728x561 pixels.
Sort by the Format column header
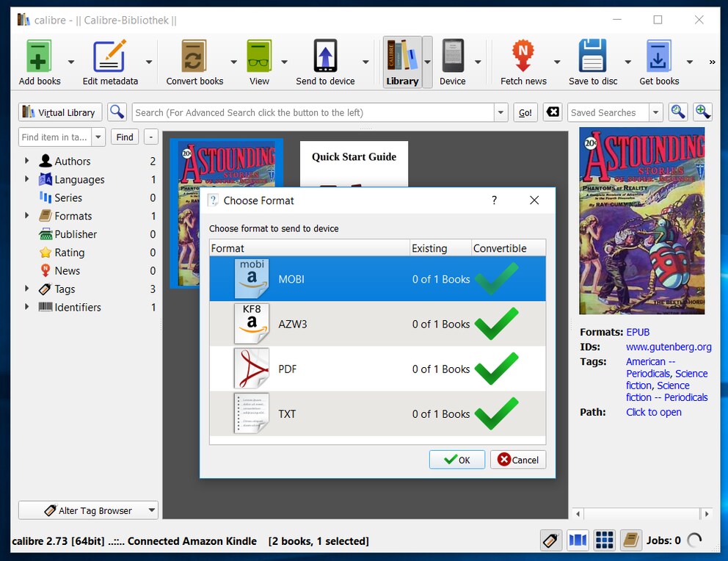click(310, 248)
